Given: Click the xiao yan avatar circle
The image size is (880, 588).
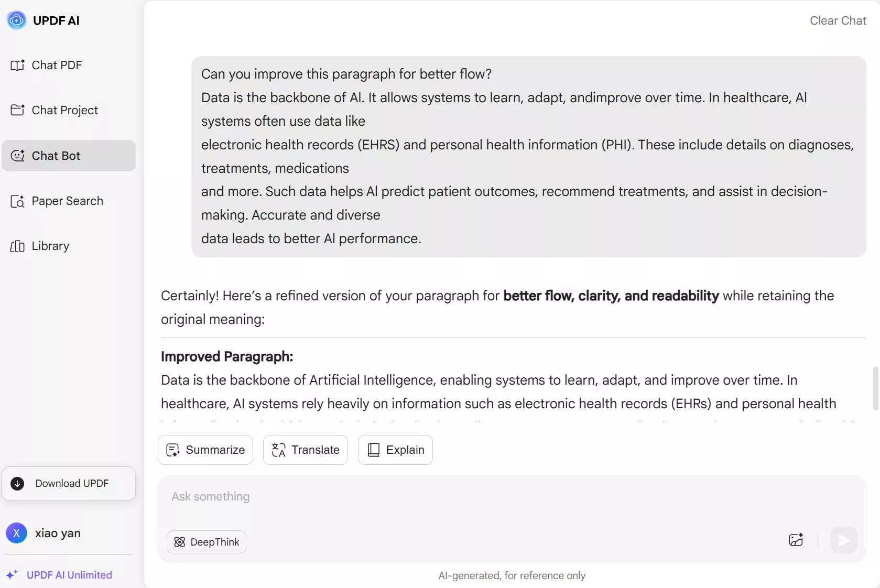Looking at the screenshot, I should point(17,533).
